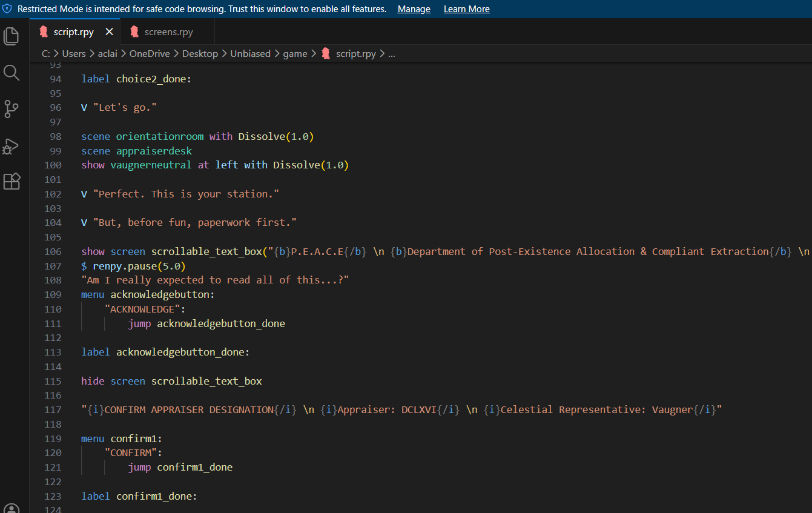Select the script.rpy tab
The image size is (812, 513).
(x=73, y=32)
